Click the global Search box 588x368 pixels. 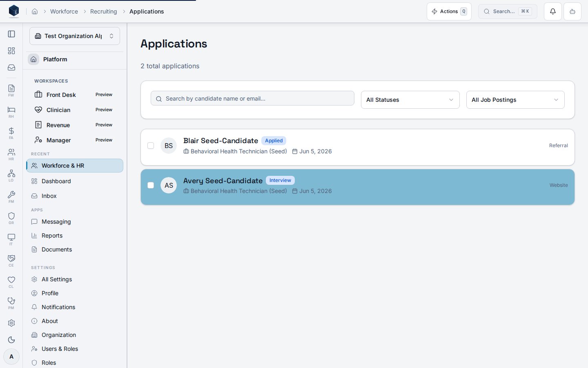(x=508, y=11)
